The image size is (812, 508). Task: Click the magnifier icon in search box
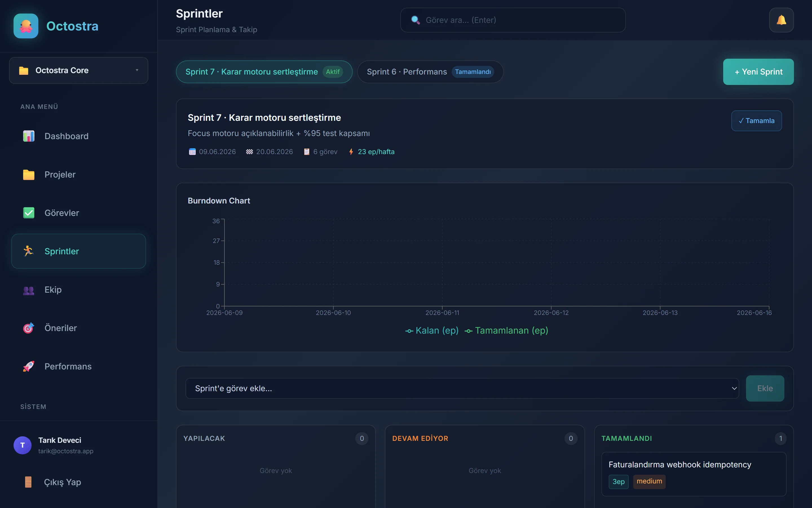click(x=415, y=20)
